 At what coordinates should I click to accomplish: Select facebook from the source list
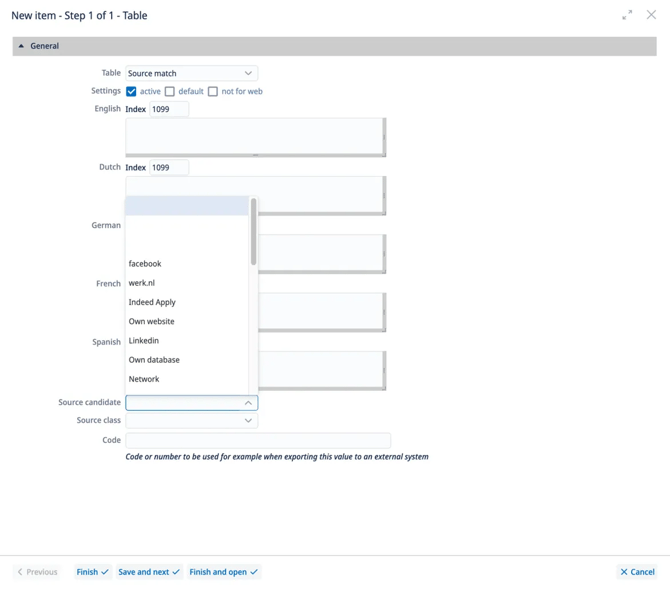(145, 264)
